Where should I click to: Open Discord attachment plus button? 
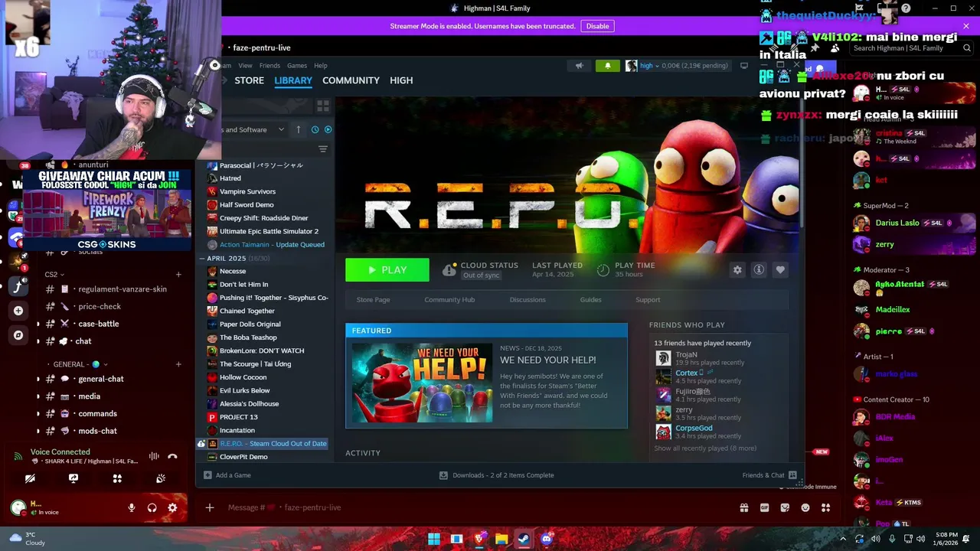210,507
